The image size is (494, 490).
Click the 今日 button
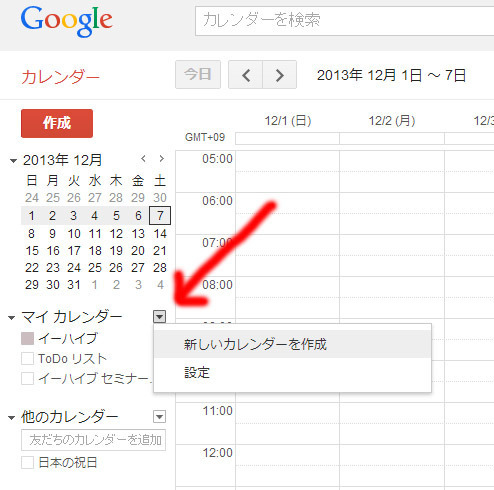pyautogui.click(x=198, y=75)
